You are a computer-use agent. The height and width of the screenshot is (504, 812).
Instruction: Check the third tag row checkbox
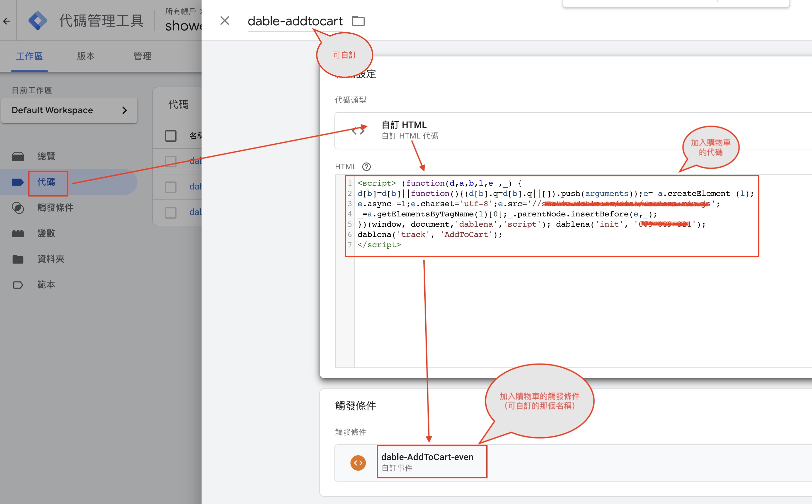(x=170, y=213)
